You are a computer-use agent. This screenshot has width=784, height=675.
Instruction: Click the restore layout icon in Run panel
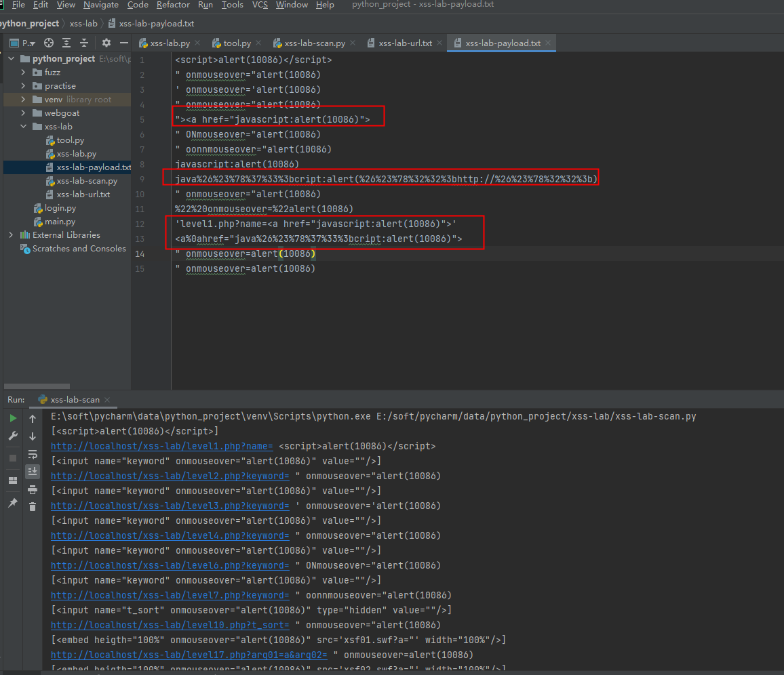point(13,480)
